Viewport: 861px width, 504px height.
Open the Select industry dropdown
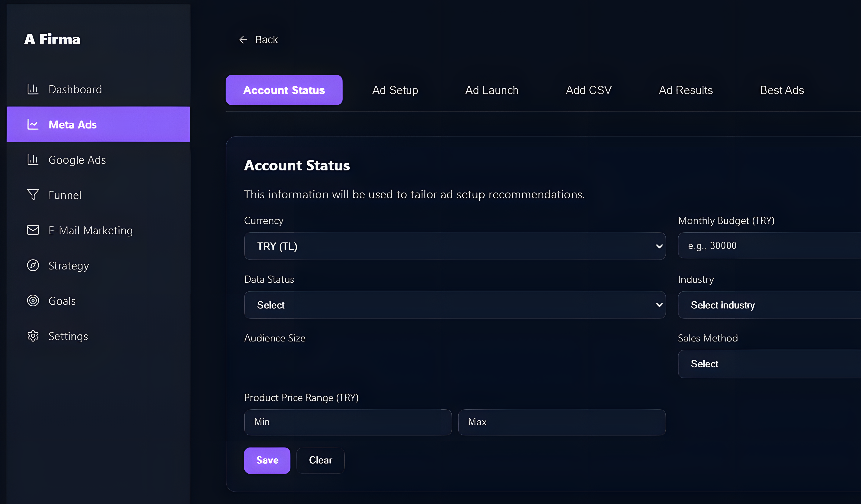[769, 305]
